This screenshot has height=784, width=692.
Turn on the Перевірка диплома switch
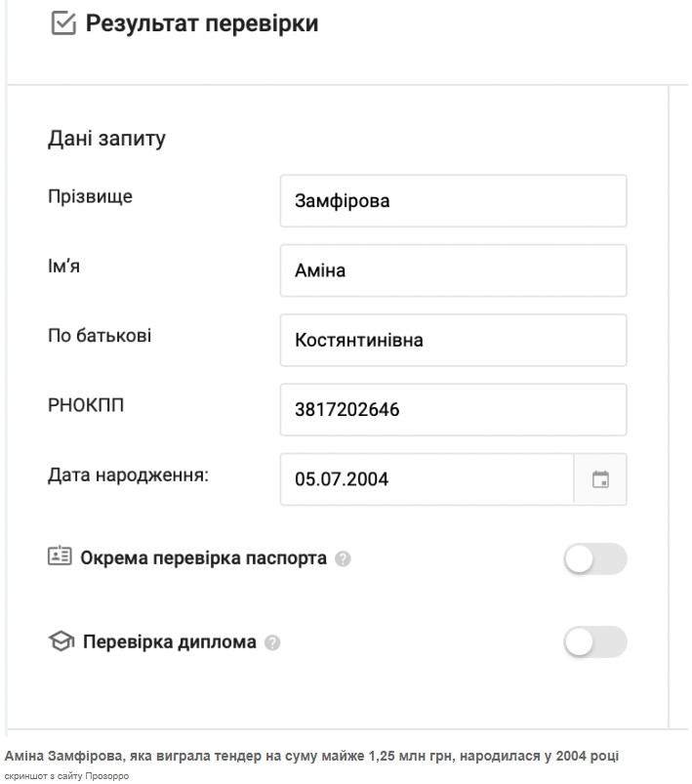[594, 641]
